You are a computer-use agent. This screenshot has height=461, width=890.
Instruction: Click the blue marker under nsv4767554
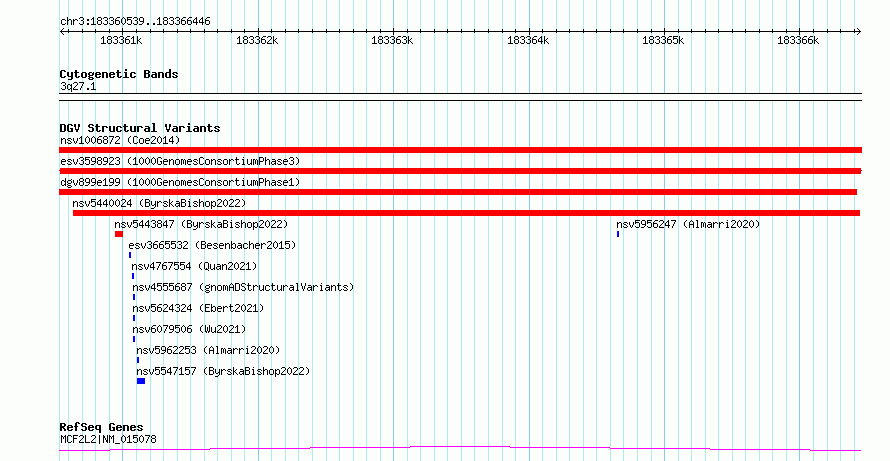[133, 276]
